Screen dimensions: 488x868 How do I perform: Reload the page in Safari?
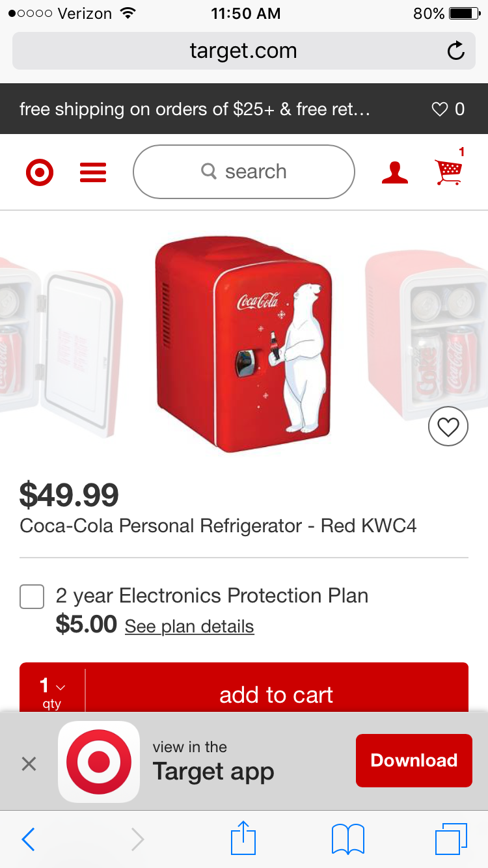tap(456, 51)
